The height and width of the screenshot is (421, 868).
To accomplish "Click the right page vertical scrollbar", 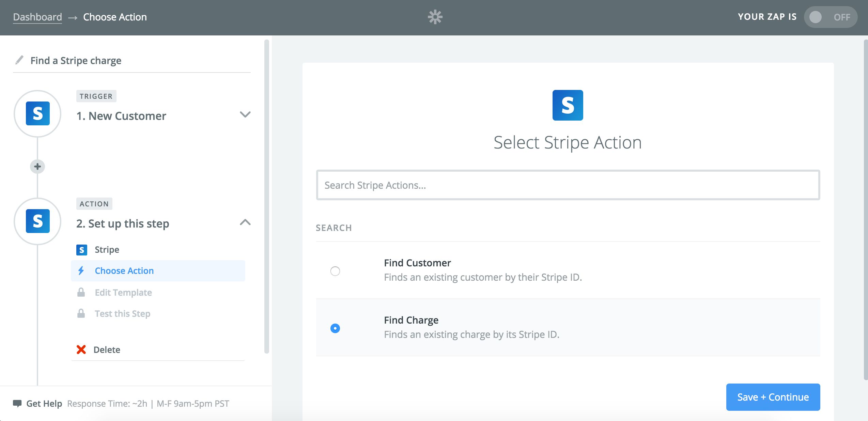I will [x=866, y=209].
